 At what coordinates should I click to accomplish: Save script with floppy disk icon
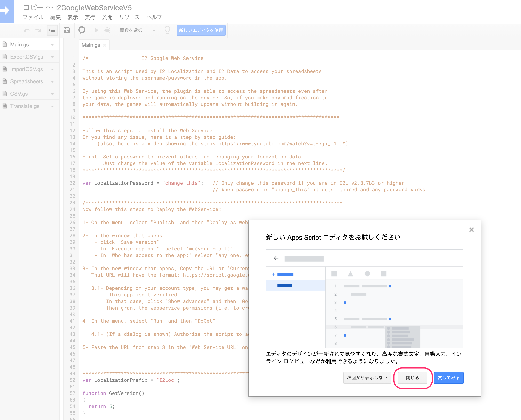click(67, 30)
